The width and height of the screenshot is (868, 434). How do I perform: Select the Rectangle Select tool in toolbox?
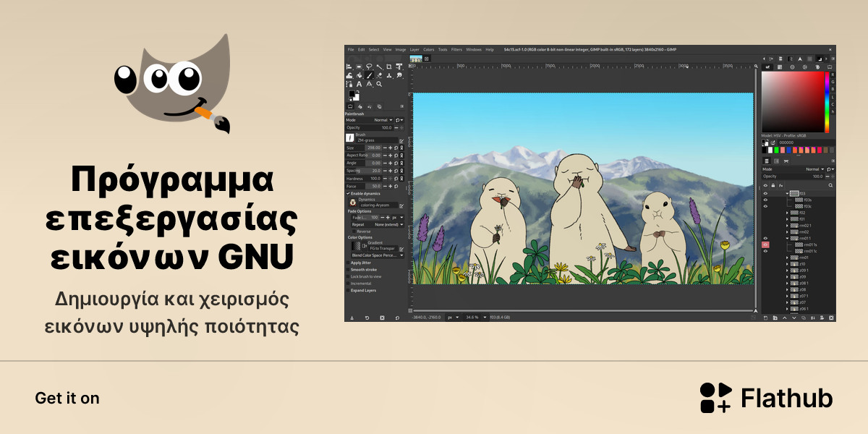tap(359, 67)
